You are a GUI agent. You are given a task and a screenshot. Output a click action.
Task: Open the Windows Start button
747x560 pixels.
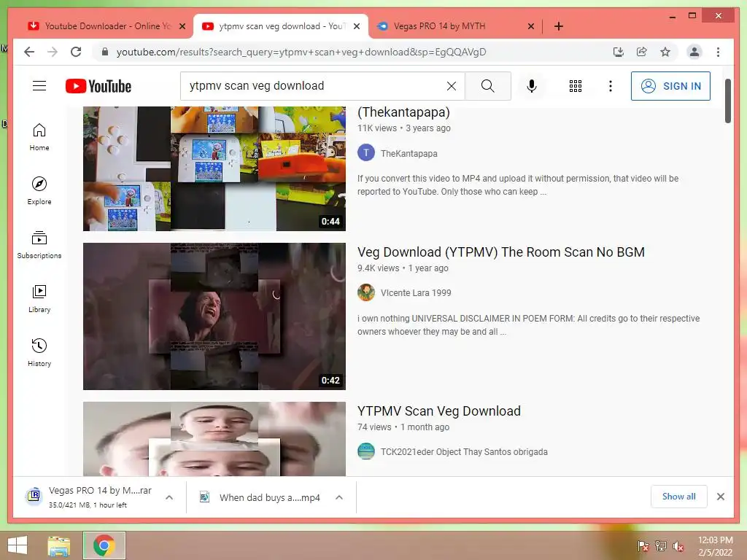click(18, 545)
